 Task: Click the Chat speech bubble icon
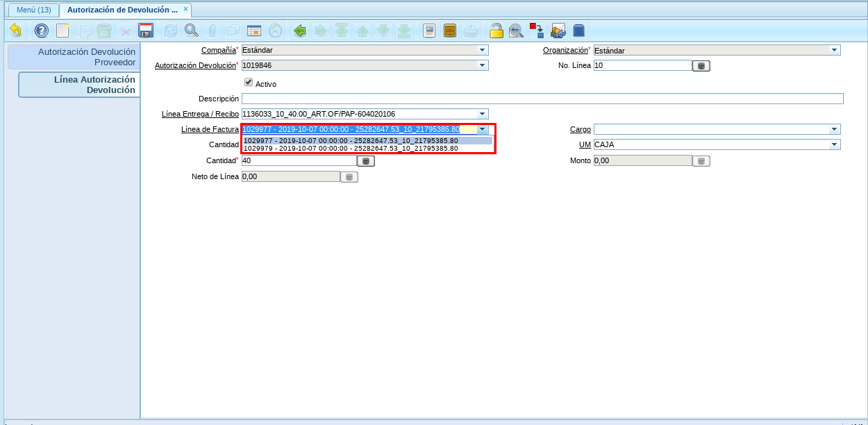(x=233, y=31)
